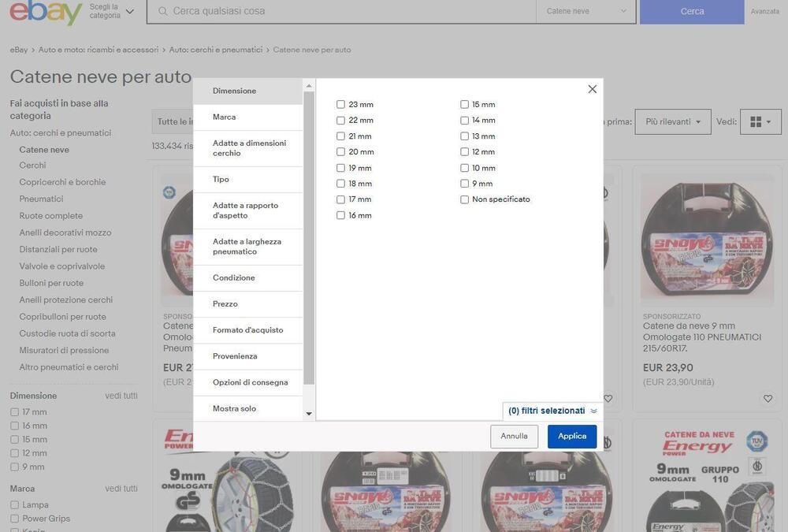Image resolution: width=788 pixels, height=532 pixels.
Task: Select the Formato d'acquisto tab
Action: click(x=247, y=330)
